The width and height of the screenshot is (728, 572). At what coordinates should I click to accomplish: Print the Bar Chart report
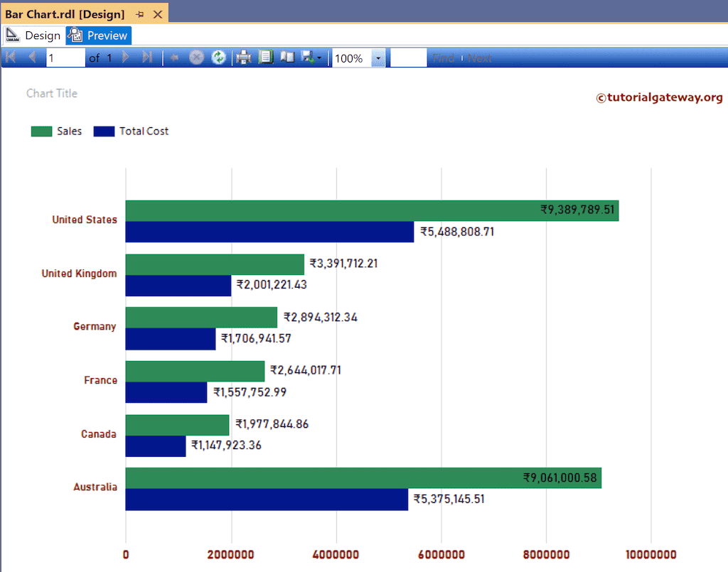243,57
